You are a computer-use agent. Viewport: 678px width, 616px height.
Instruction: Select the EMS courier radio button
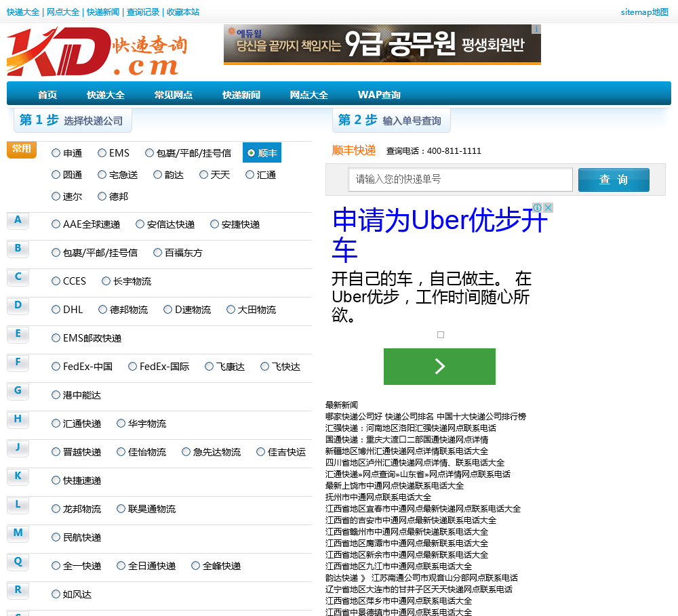click(x=102, y=153)
